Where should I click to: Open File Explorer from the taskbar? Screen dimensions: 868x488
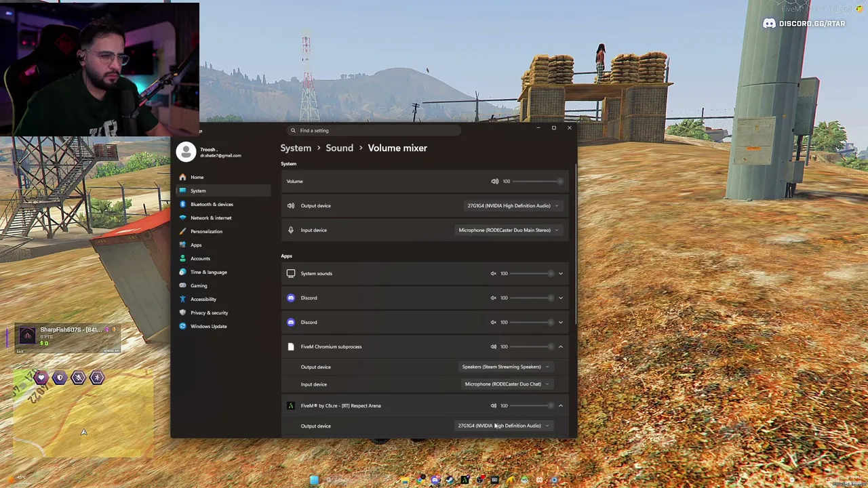[x=405, y=481]
